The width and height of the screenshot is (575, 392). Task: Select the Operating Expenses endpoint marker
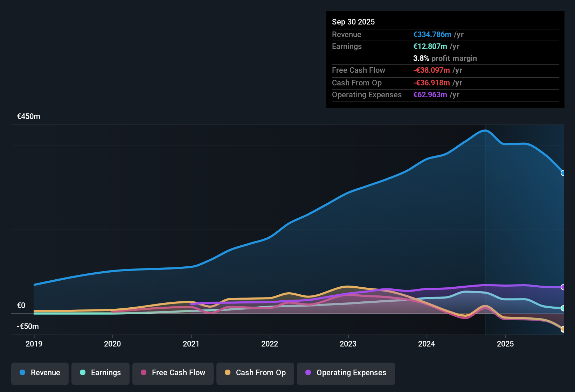pos(563,287)
